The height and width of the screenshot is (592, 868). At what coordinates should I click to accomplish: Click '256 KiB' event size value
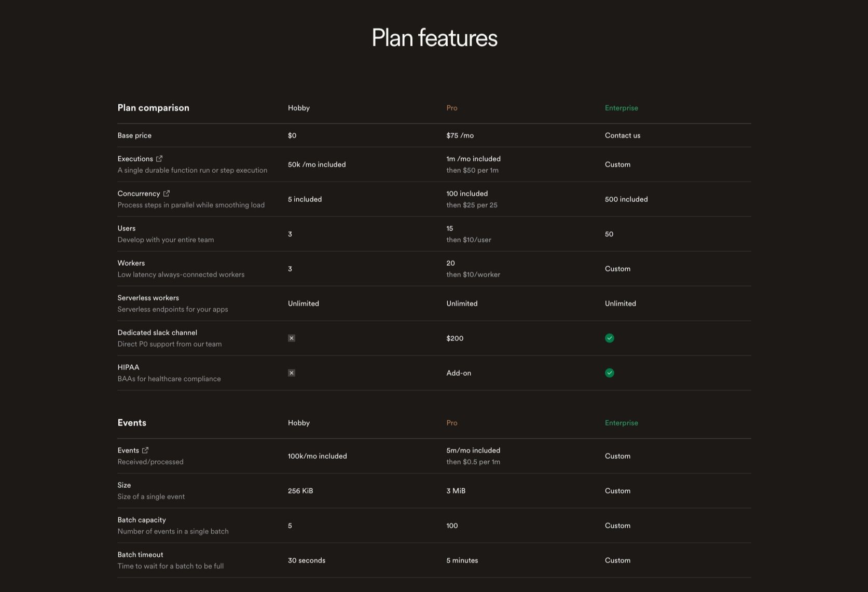click(300, 491)
